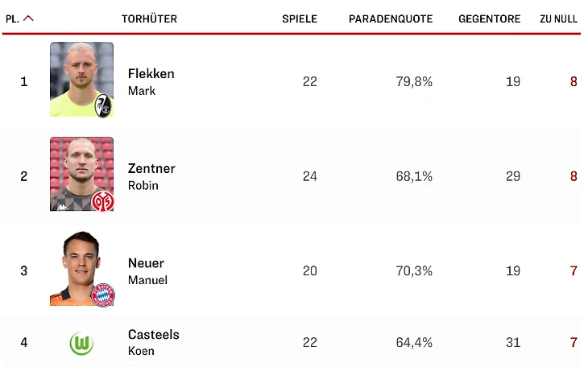Image resolution: width=588 pixels, height=371 pixels.
Task: Sort by ZU NULL column header
Action: pos(558,19)
